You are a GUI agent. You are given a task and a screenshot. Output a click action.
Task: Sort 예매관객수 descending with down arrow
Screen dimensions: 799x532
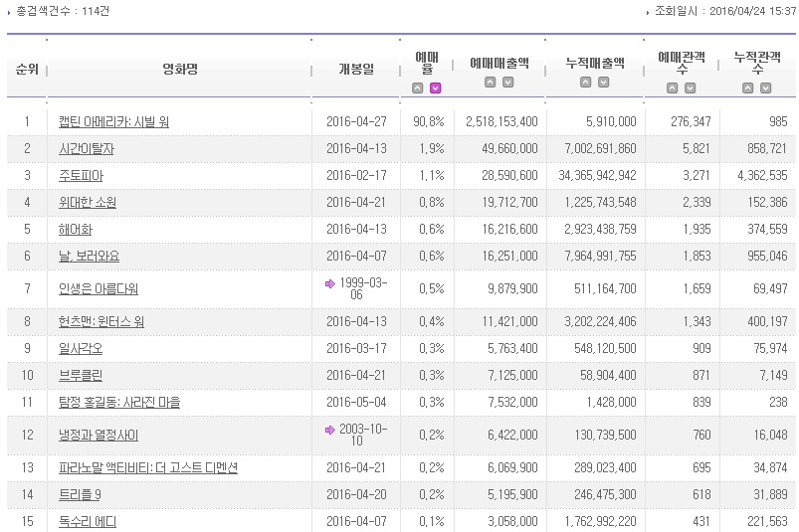click(691, 89)
